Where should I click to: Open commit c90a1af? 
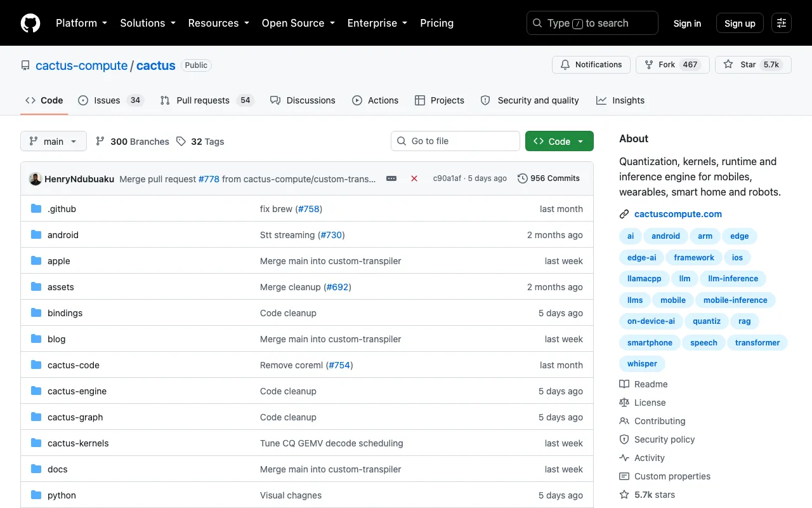pyautogui.click(x=447, y=178)
